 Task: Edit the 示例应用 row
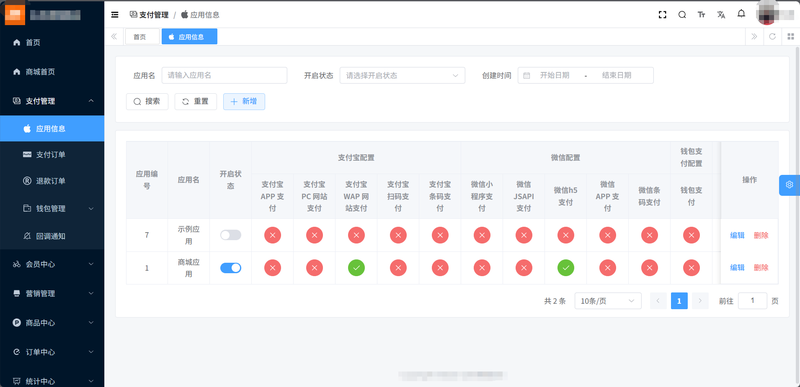(737, 236)
